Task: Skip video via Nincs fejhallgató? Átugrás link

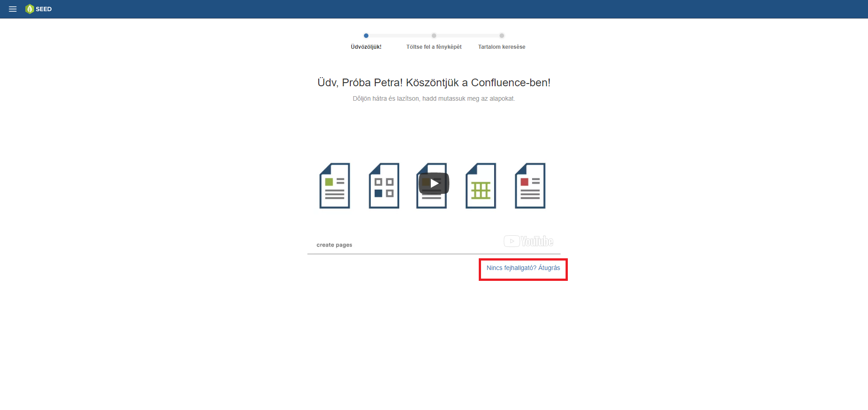Action: [x=523, y=268]
